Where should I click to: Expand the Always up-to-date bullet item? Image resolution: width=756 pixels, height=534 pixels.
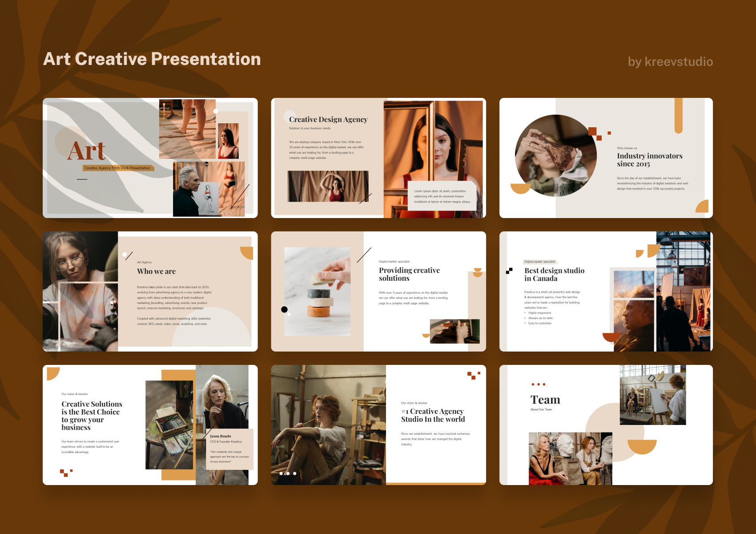tap(540, 318)
